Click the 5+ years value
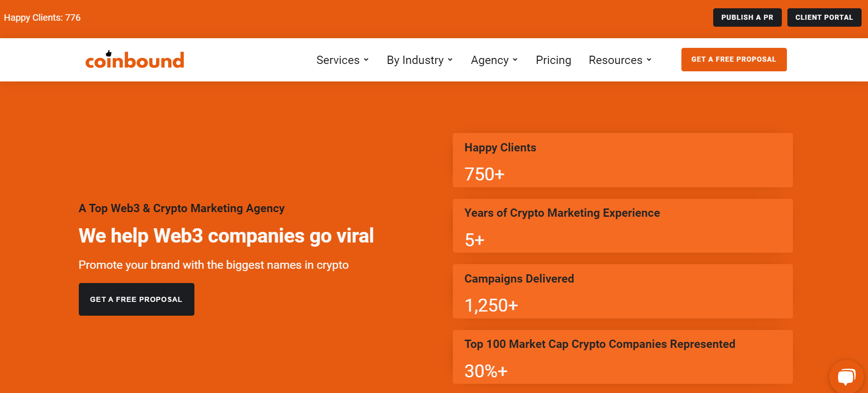 point(475,240)
